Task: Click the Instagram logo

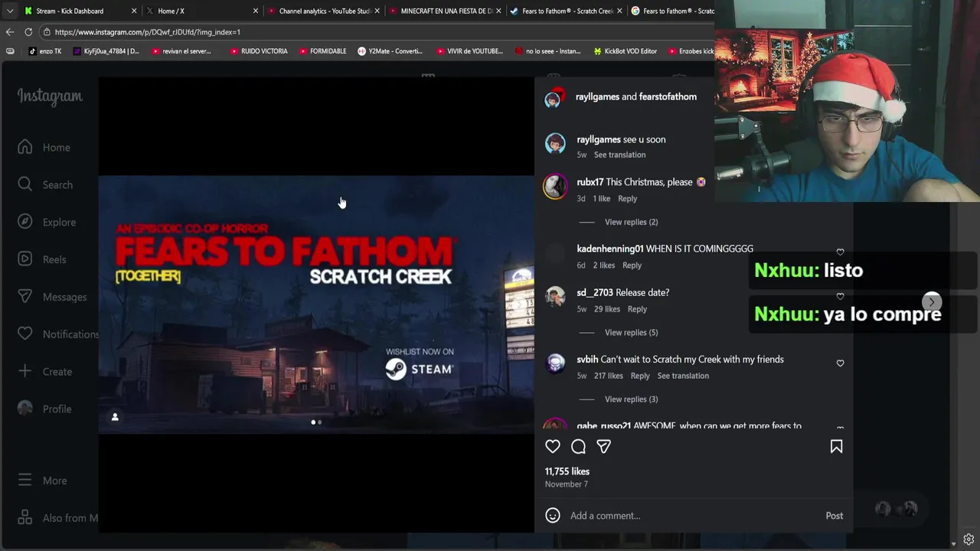Action: pos(50,96)
